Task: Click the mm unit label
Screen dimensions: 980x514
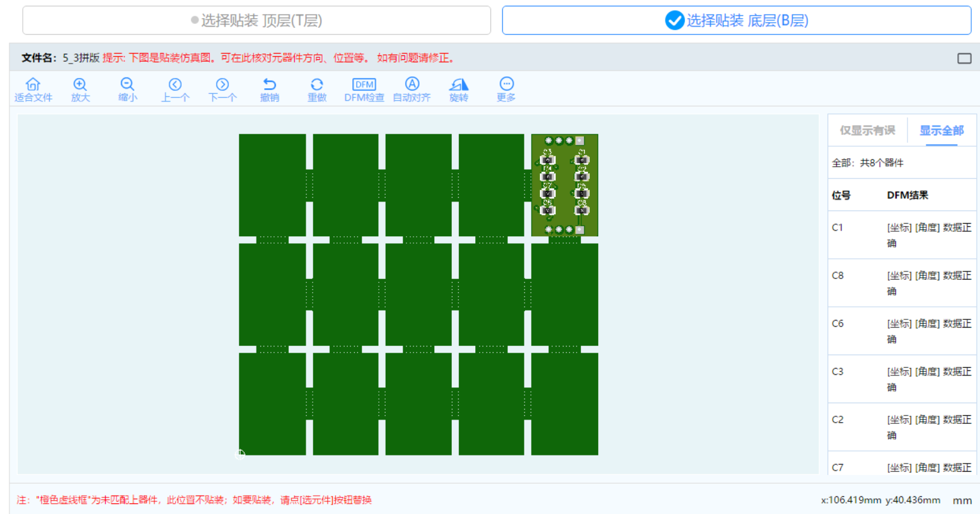Action: tap(962, 500)
